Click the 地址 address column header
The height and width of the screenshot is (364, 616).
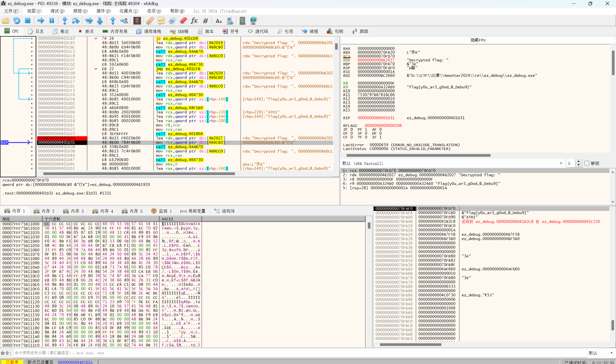click(21, 219)
